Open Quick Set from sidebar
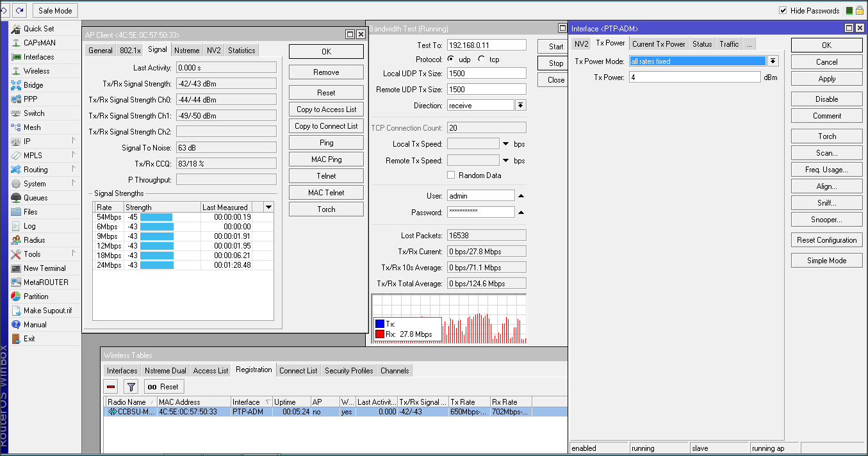 pyautogui.click(x=38, y=29)
